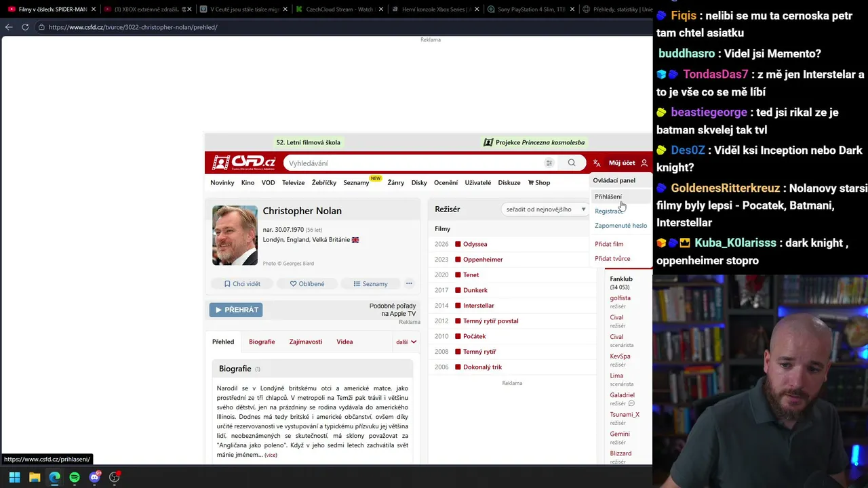Close the CzechCloud Stream tab
The height and width of the screenshot is (488, 868).
click(x=380, y=9)
